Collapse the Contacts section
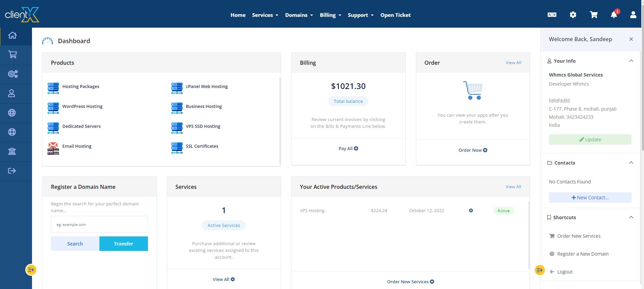The height and width of the screenshot is (289, 644). (x=631, y=163)
